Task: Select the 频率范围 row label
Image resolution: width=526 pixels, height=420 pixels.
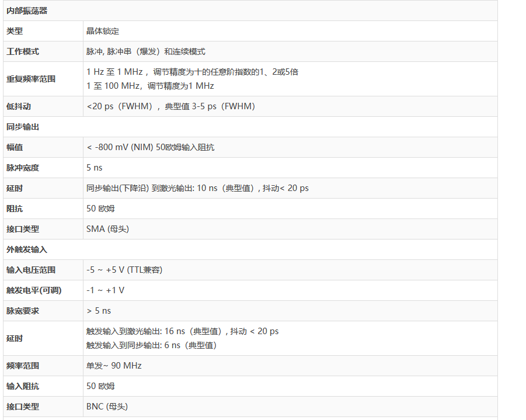Action: 23,366
